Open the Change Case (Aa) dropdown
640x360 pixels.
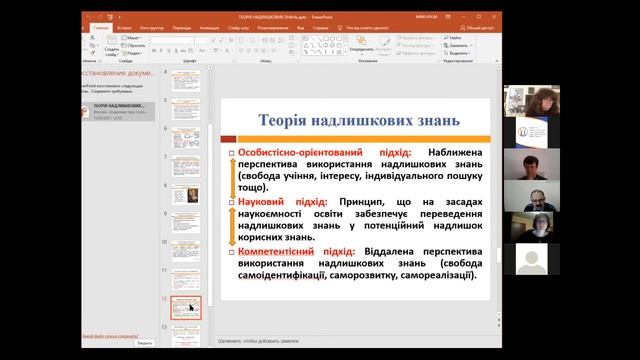pyautogui.click(x=202, y=51)
